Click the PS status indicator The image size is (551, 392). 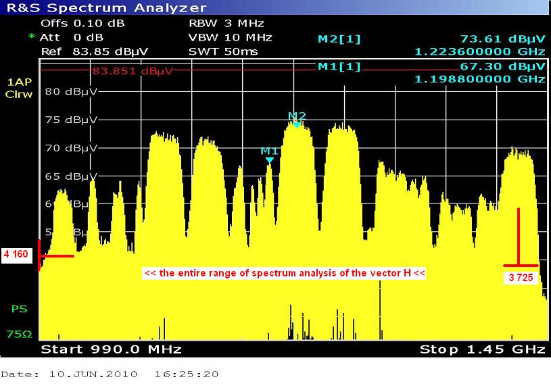[x=19, y=309]
